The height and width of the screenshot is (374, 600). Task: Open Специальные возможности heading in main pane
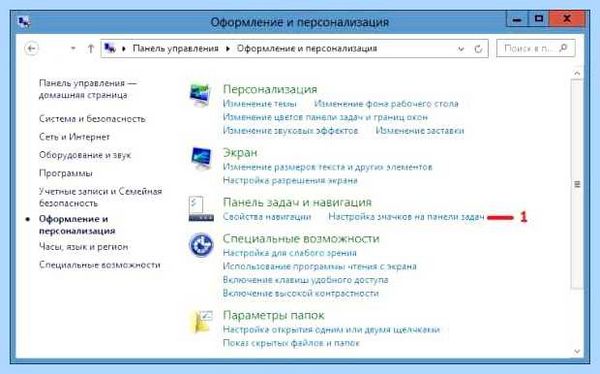click(301, 238)
